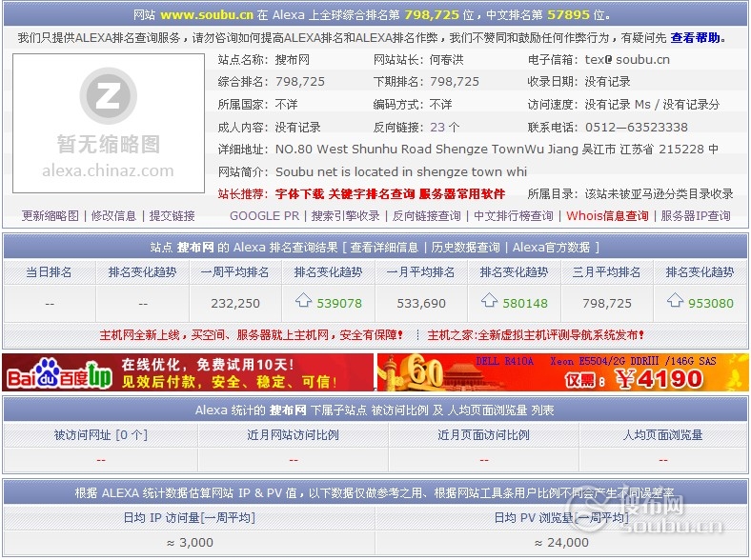Screen dimensions: 751x560
Task: Click the up arrow icon beside 953080
Action: (675, 301)
